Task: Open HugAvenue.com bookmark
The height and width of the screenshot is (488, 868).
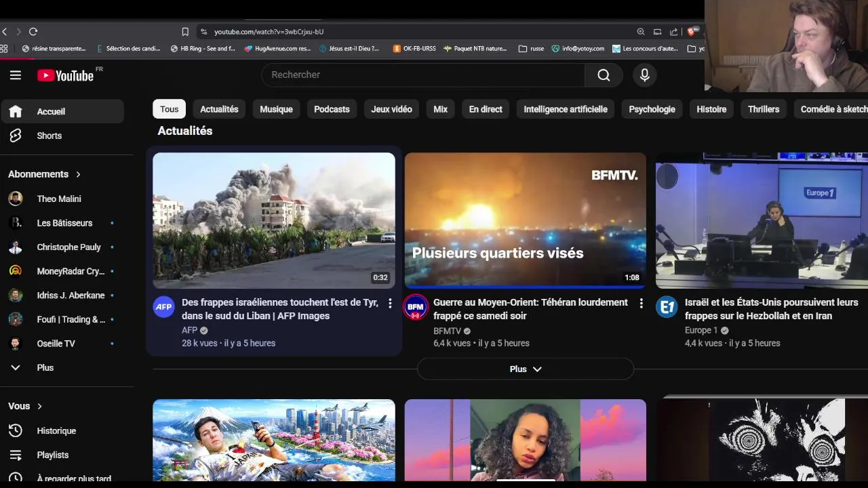Action: pos(278,49)
